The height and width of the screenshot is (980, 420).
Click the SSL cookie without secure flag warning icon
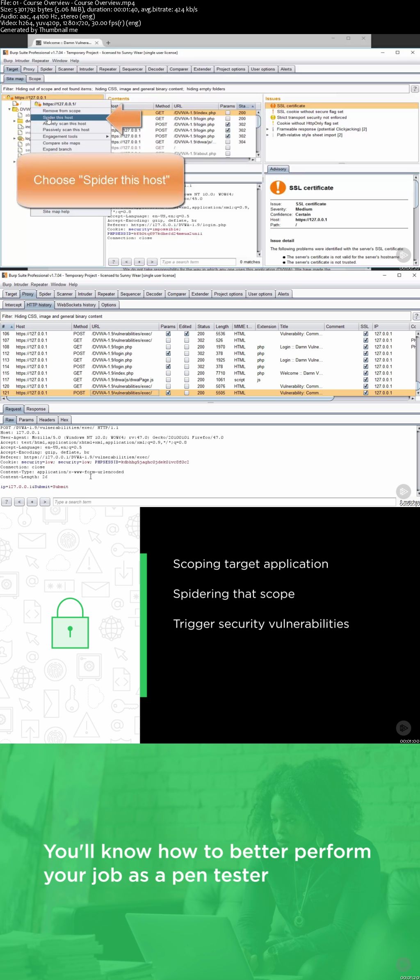click(273, 112)
